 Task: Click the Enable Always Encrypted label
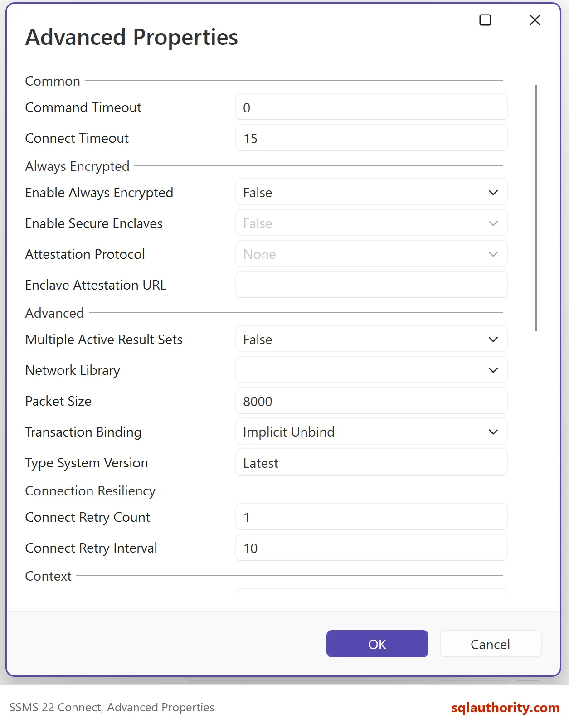tap(99, 193)
